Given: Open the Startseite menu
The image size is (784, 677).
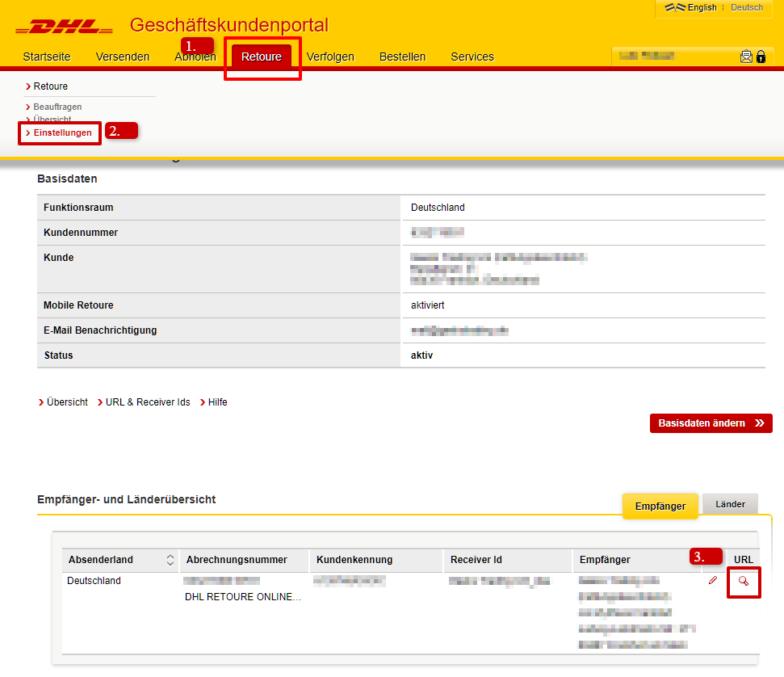Looking at the screenshot, I should (47, 57).
